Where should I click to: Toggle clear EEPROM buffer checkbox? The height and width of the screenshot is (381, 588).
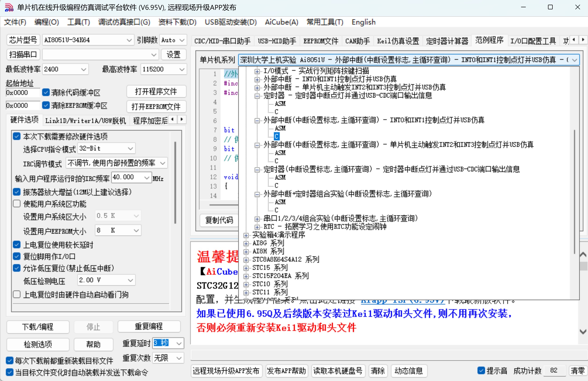pos(46,105)
